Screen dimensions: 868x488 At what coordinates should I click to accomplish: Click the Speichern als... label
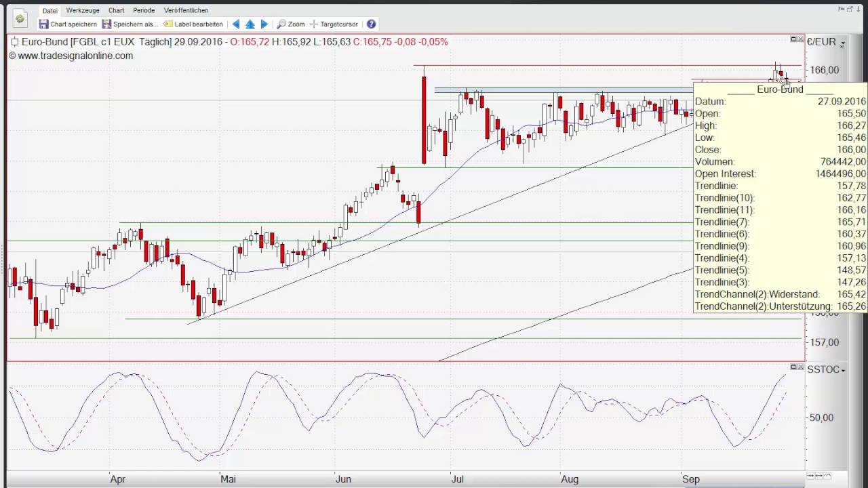[136, 24]
